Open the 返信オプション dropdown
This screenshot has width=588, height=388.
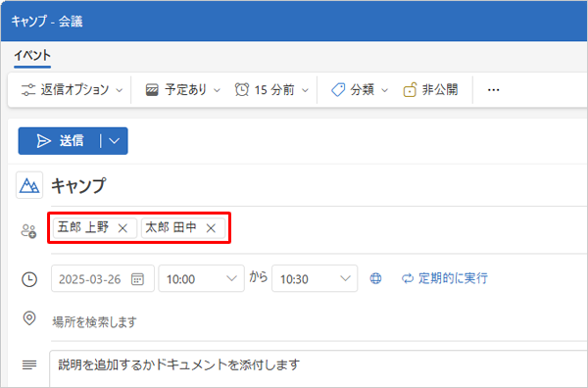(72, 90)
